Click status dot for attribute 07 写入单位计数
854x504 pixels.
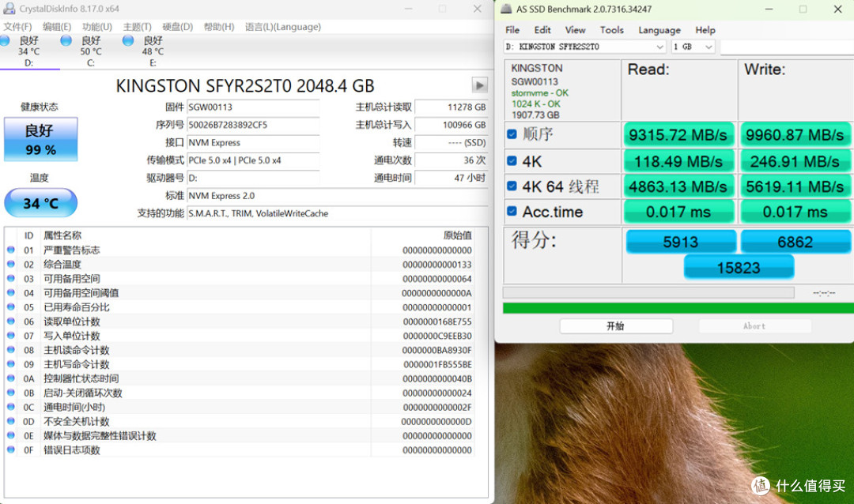(11, 335)
